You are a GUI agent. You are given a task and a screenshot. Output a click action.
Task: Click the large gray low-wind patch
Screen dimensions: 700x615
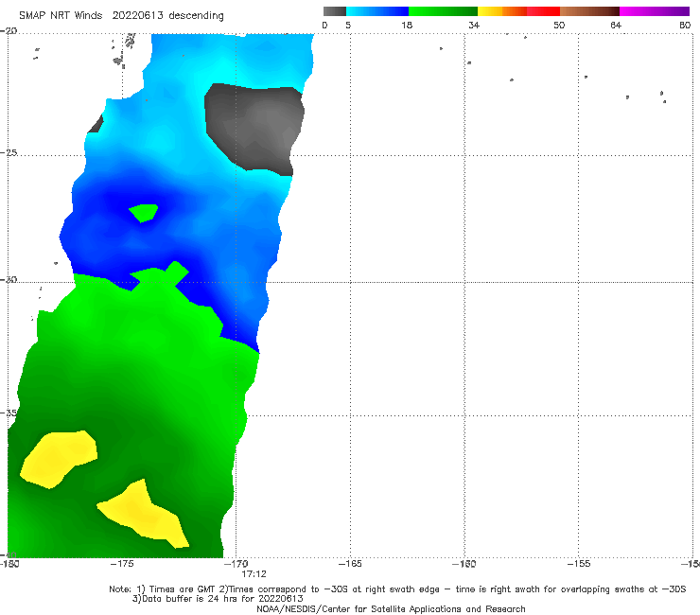click(254, 129)
